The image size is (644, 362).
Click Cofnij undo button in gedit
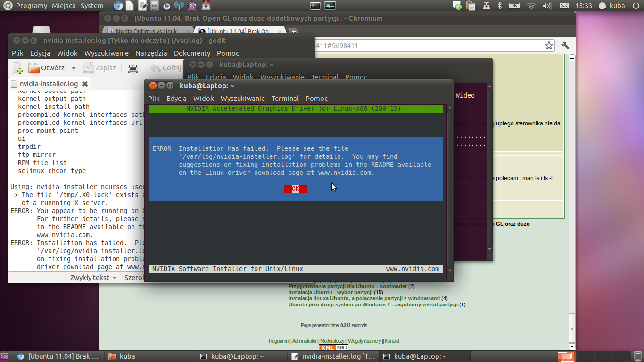(x=165, y=68)
